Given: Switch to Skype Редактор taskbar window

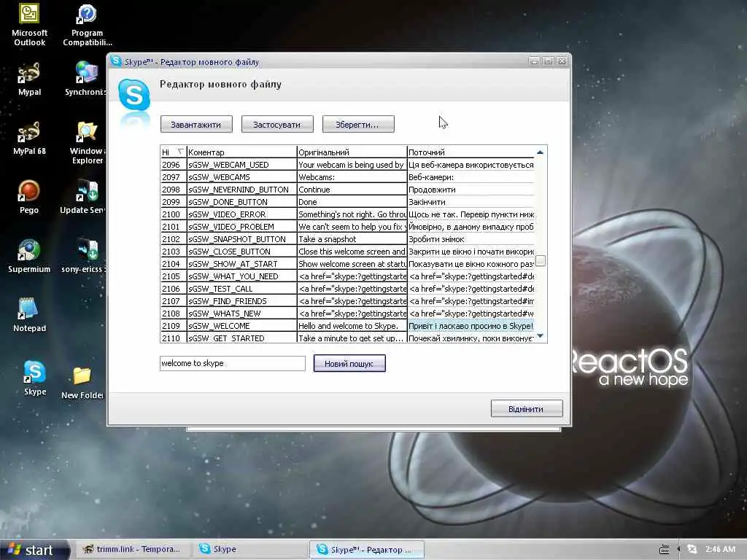Looking at the screenshot, I should [x=367, y=550].
